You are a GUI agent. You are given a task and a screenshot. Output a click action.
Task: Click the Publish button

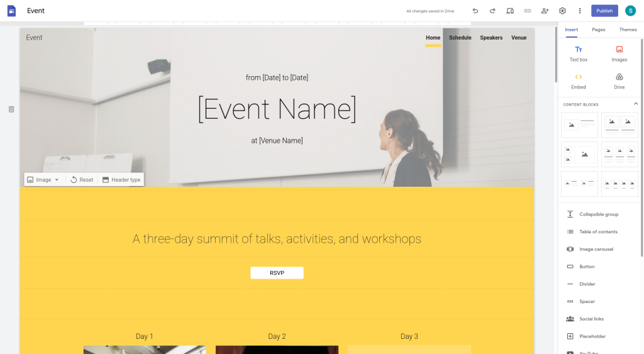604,11
